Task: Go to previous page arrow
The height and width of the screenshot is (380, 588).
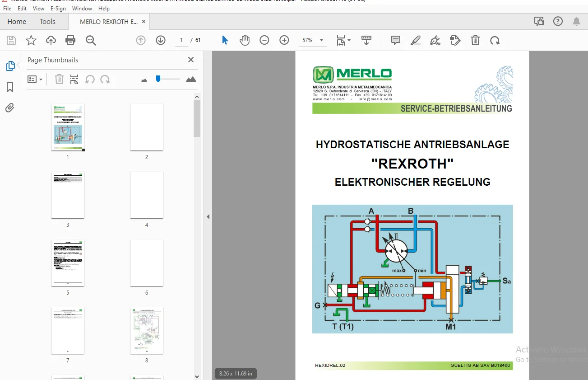Action: coord(141,40)
